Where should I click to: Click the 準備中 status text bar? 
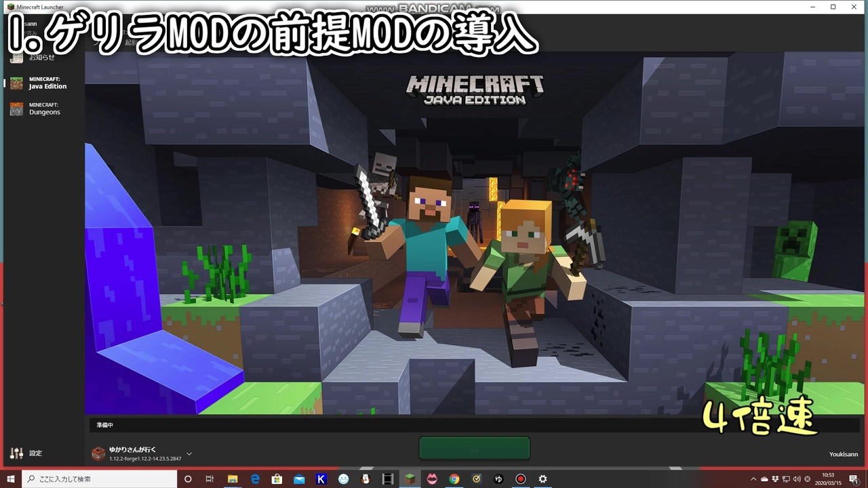tap(474, 425)
